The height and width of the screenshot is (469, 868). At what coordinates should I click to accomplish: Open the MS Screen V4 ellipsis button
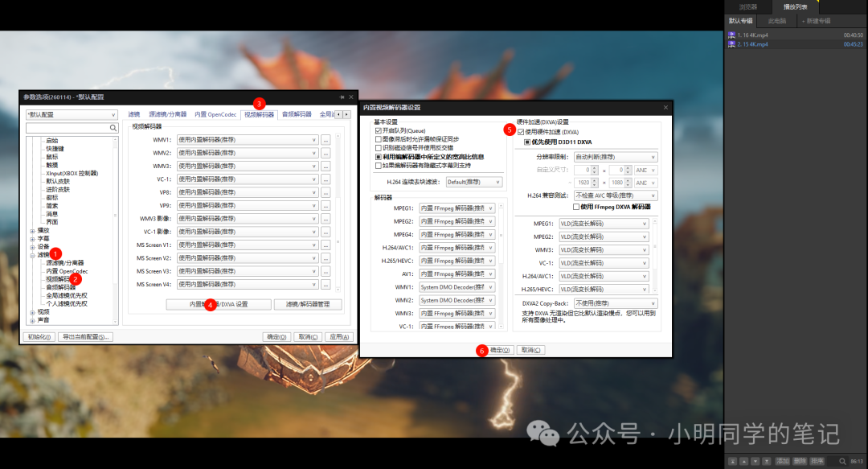[x=325, y=284]
